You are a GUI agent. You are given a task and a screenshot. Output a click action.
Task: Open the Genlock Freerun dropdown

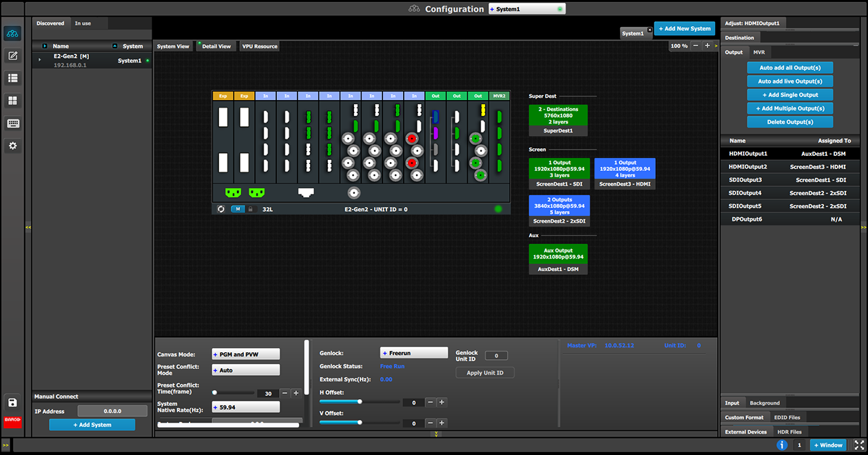pos(414,353)
